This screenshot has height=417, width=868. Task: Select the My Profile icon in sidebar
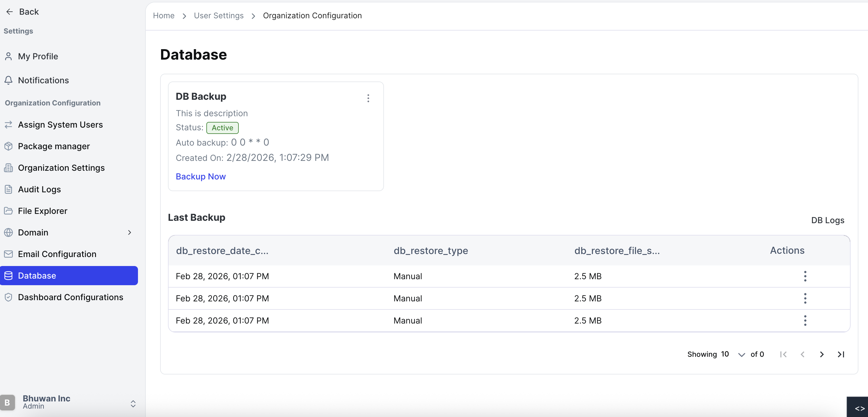9,56
